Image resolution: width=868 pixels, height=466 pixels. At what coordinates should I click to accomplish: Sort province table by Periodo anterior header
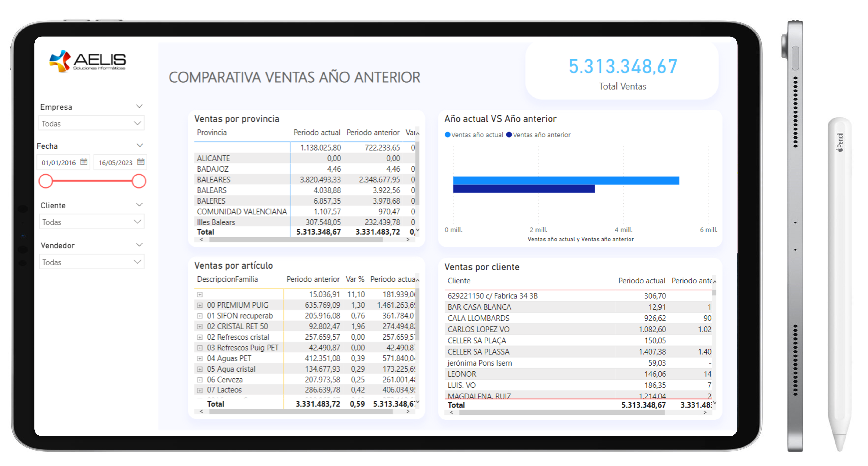(x=373, y=132)
